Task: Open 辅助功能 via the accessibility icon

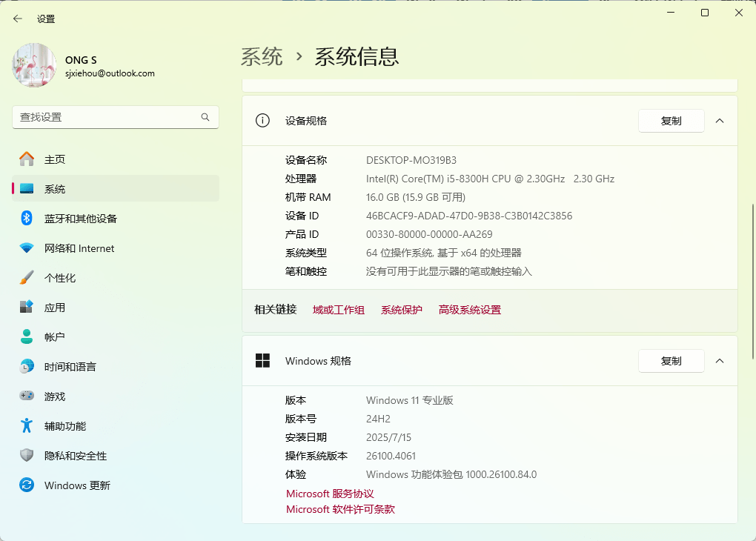Action: click(x=27, y=426)
